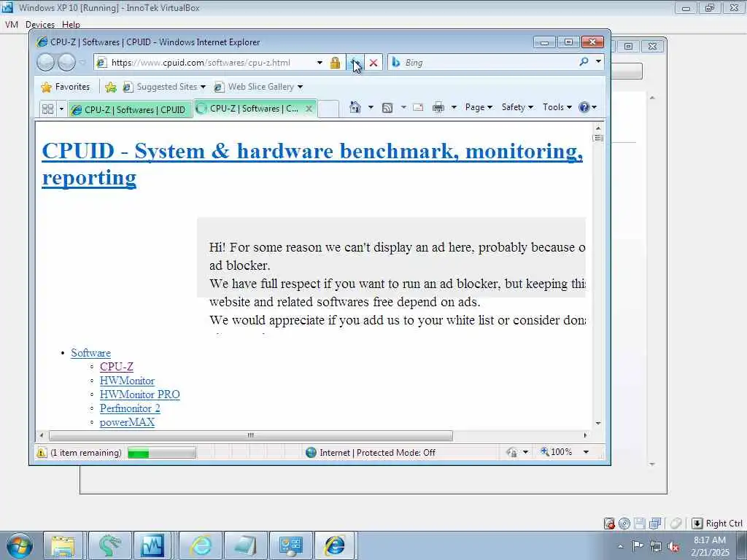Open the control panel taskbar icon
747x560 pixels.
click(x=290, y=545)
